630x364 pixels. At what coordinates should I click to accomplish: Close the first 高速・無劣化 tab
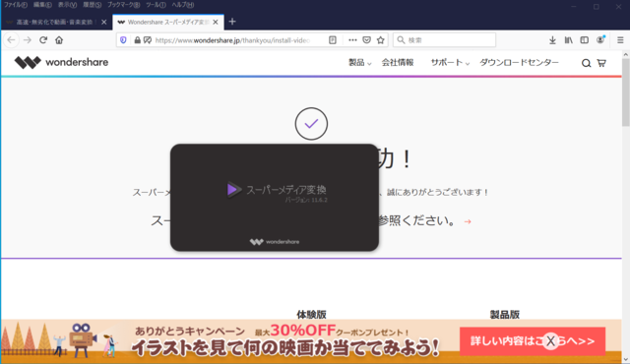104,22
